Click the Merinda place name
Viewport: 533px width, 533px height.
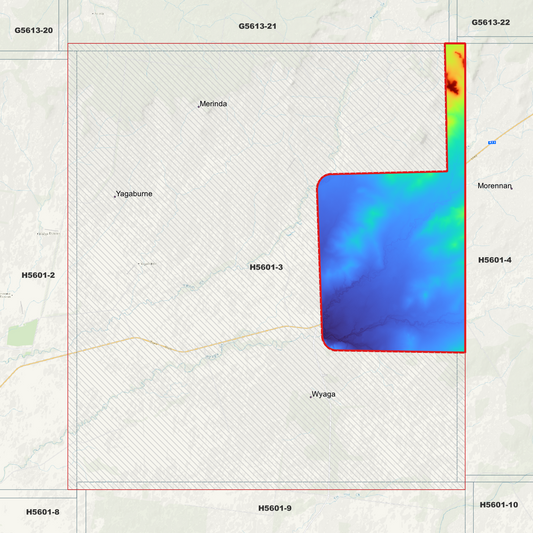pos(213,104)
